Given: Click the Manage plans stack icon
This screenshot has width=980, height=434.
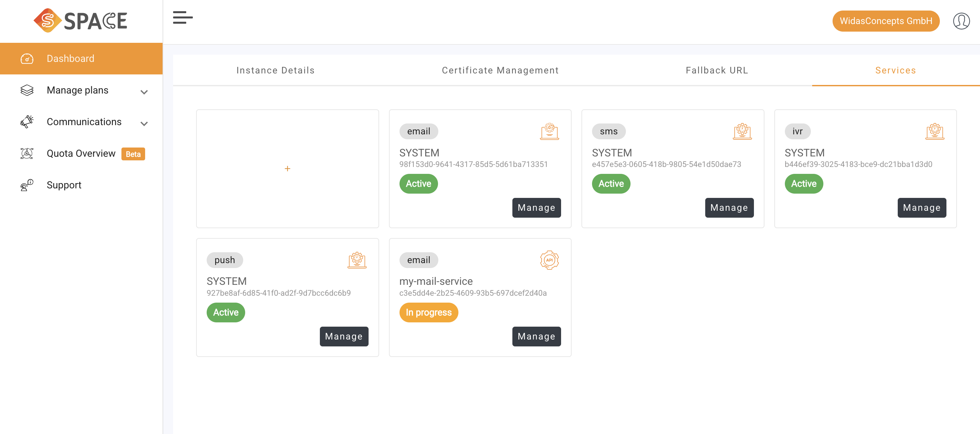Looking at the screenshot, I should click(27, 90).
